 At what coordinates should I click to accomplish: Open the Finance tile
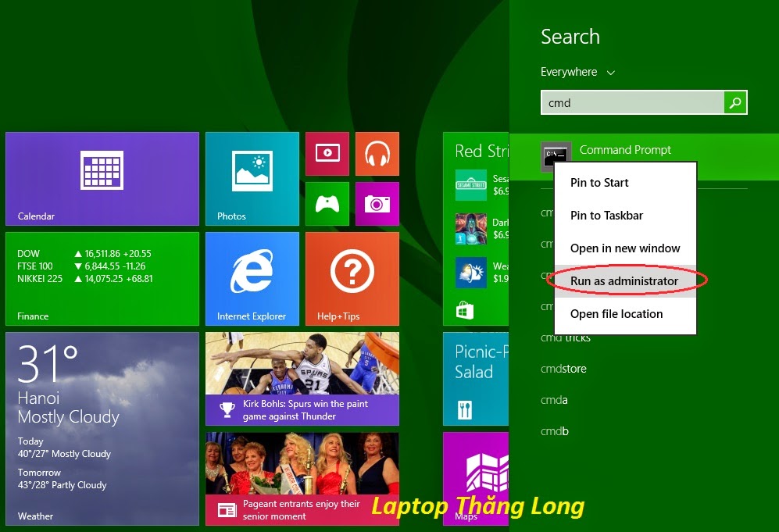[102, 279]
